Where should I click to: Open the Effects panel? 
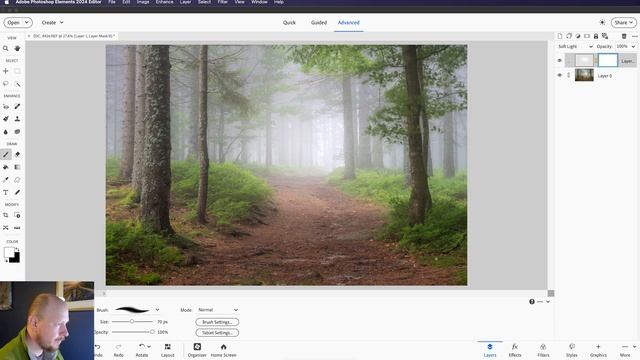[515, 350]
